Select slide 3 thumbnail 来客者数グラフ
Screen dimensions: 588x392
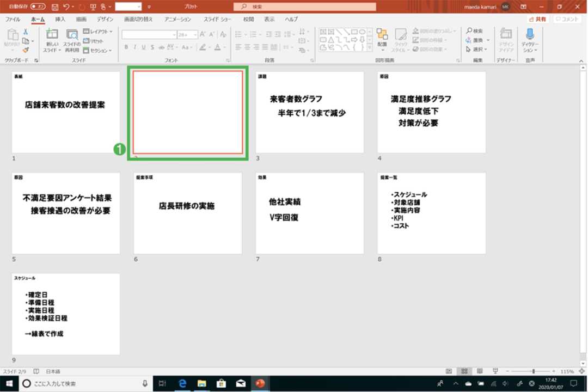coord(310,112)
